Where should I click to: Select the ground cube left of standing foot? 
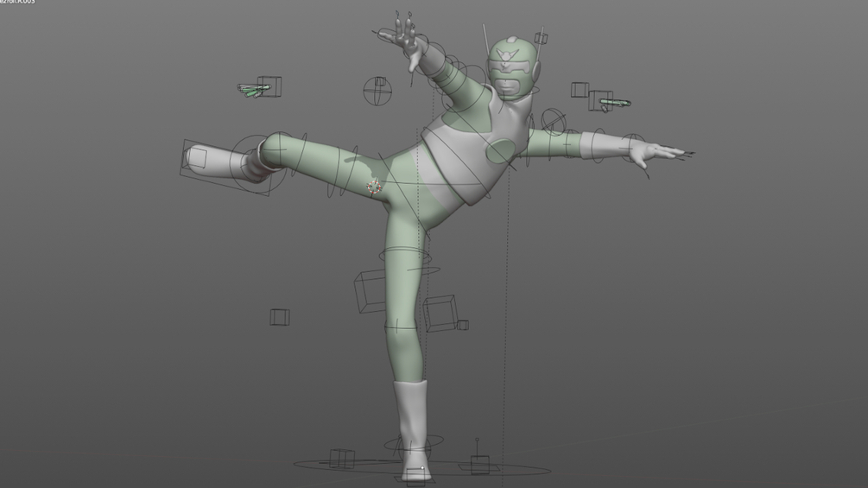coord(342,459)
